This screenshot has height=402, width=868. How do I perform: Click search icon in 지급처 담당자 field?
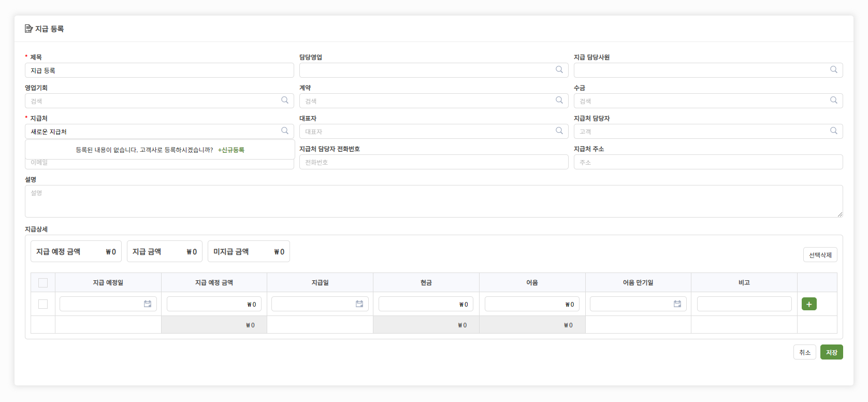834,131
